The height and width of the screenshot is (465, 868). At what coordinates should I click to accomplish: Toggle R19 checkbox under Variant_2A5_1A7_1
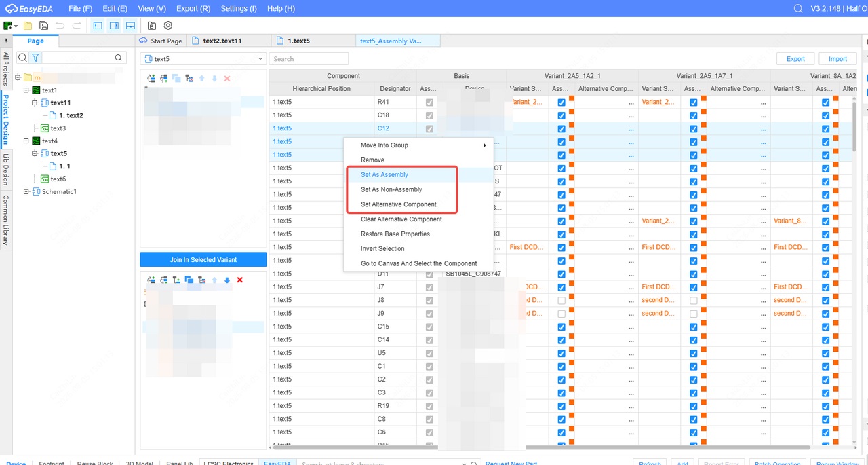[x=693, y=406]
